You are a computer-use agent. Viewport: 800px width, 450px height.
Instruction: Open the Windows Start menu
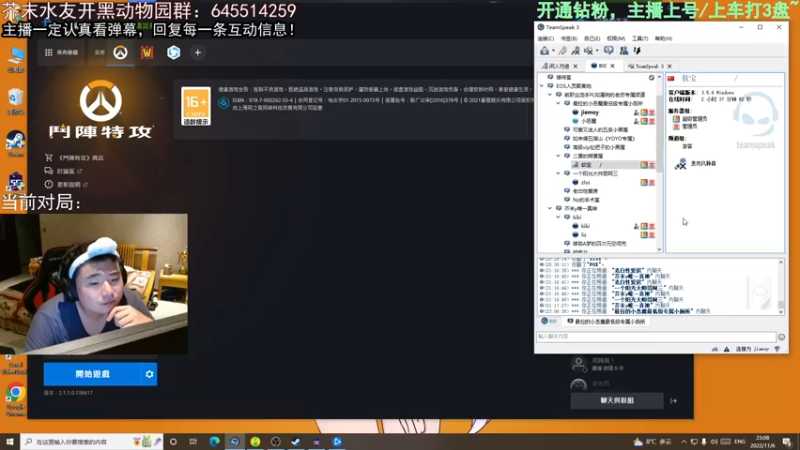click(10, 441)
